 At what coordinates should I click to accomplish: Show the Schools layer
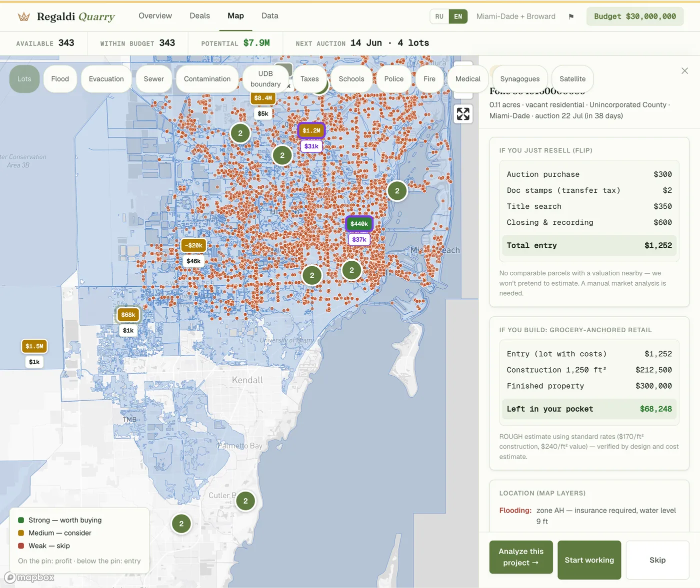point(351,79)
